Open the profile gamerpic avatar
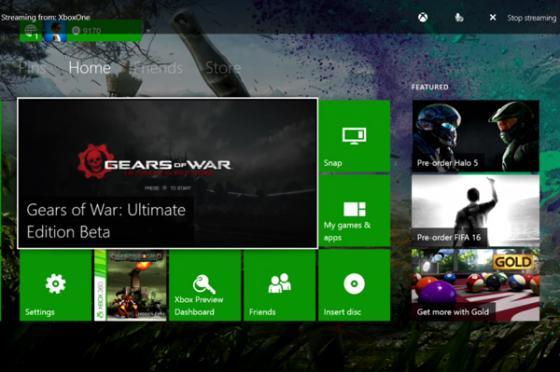Screen dimensions: 560x372 [x=56, y=32]
